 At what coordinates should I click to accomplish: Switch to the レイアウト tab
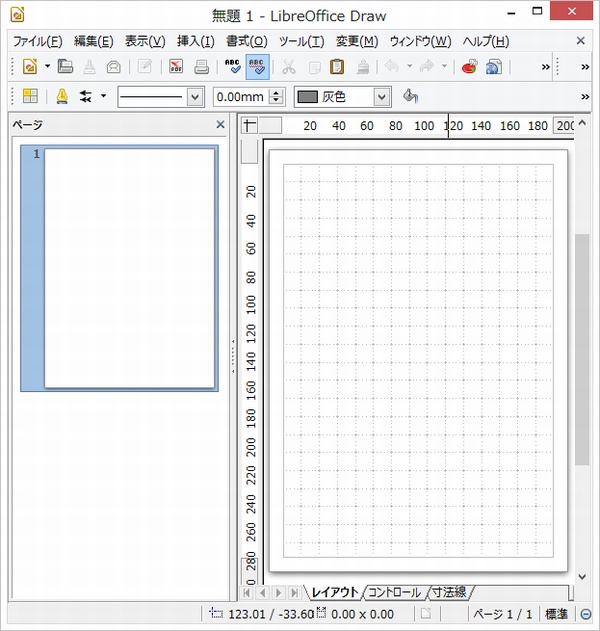pos(335,592)
